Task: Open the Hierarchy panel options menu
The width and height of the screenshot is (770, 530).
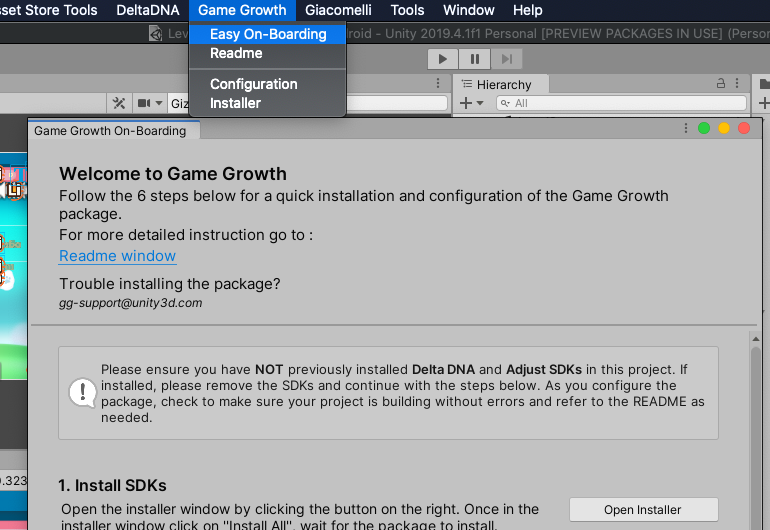Action: (x=737, y=84)
